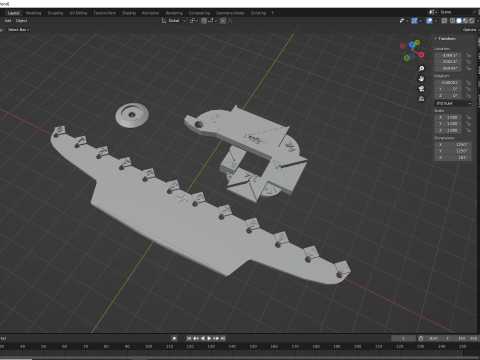
Task: Click the red X axis on navigation gizmo
Action: point(421,55)
